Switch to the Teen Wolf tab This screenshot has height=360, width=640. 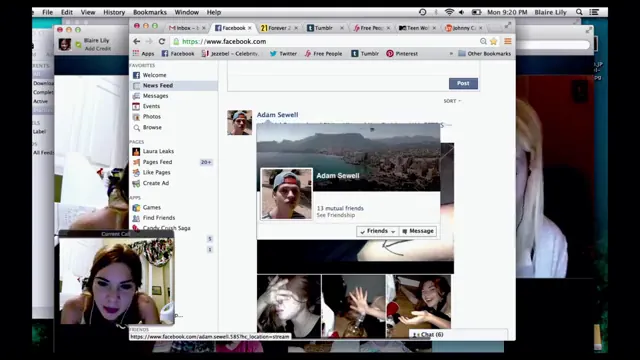point(414,28)
